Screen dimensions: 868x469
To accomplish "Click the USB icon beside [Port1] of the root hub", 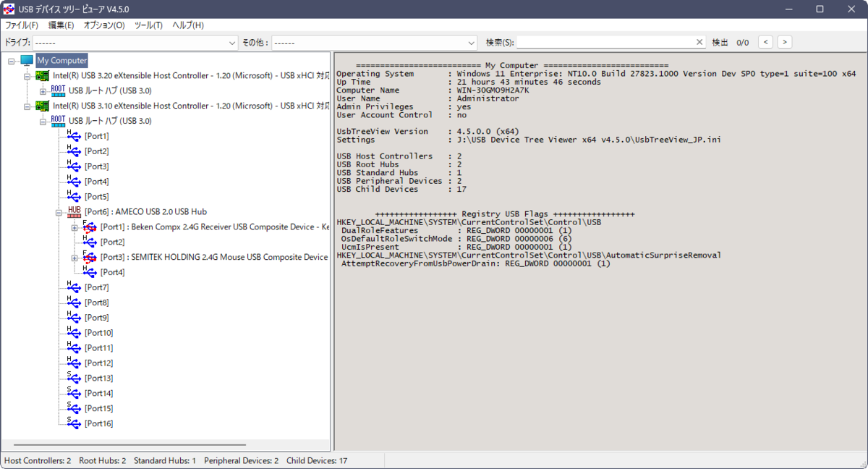I will coord(74,136).
